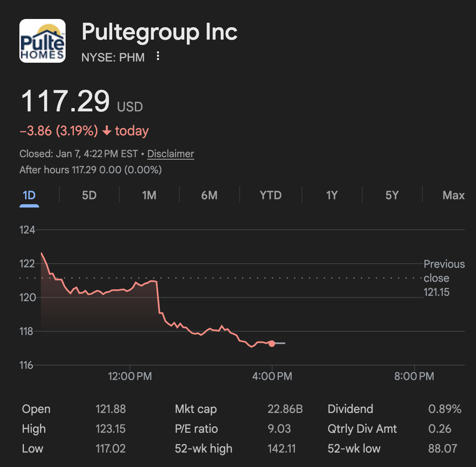
Task: Click the 52-wk high value 142.11
Action: (x=282, y=448)
